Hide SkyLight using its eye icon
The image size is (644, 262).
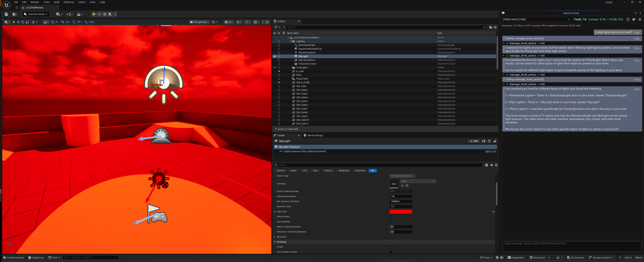[275, 56]
